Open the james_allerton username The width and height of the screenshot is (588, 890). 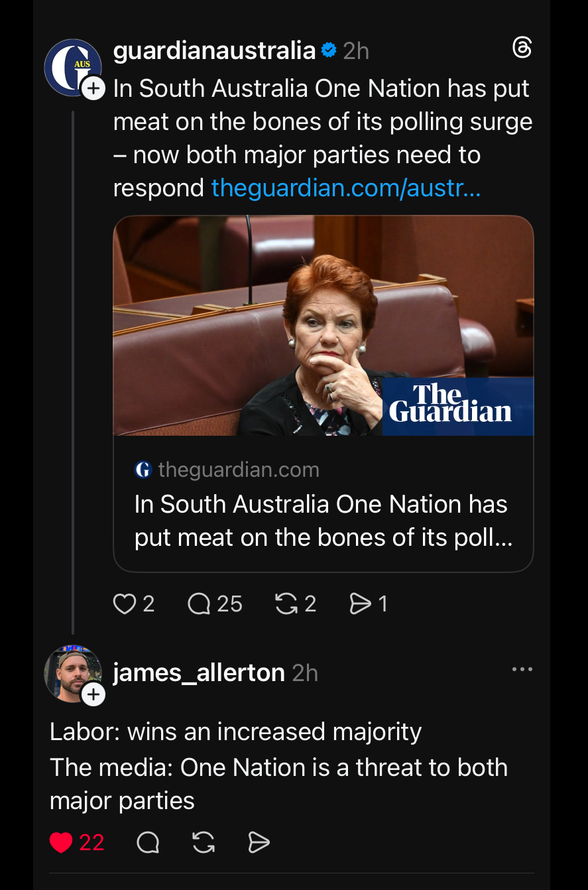(199, 672)
